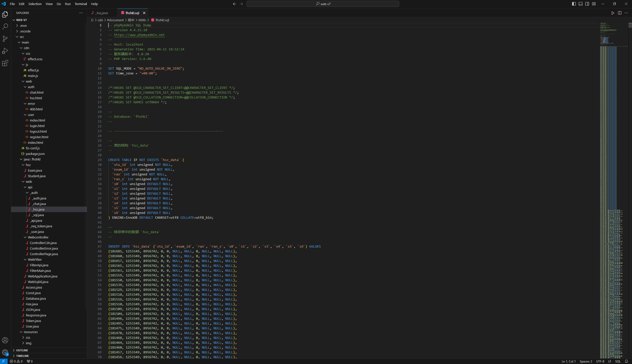The width and height of the screenshot is (632, 364).
Task: Open the Explorer view in activity bar
Action: coord(5,14)
